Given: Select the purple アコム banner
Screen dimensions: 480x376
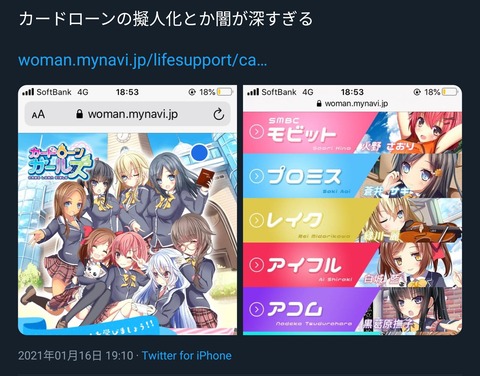Looking at the screenshot, I should tap(352, 310).
